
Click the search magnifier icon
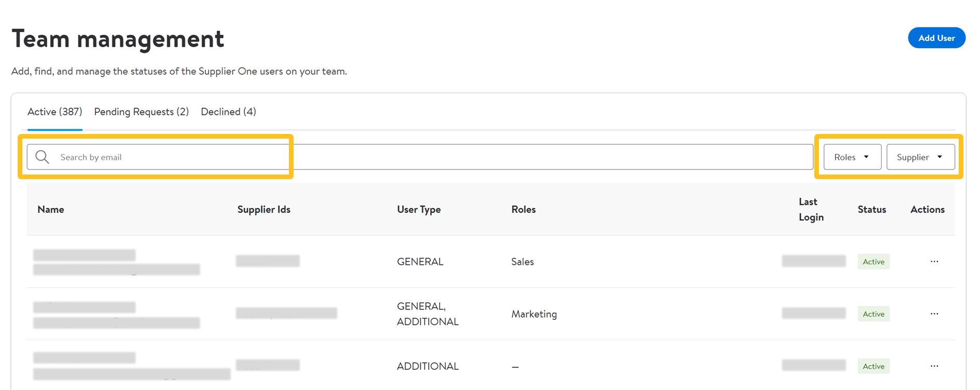[42, 157]
